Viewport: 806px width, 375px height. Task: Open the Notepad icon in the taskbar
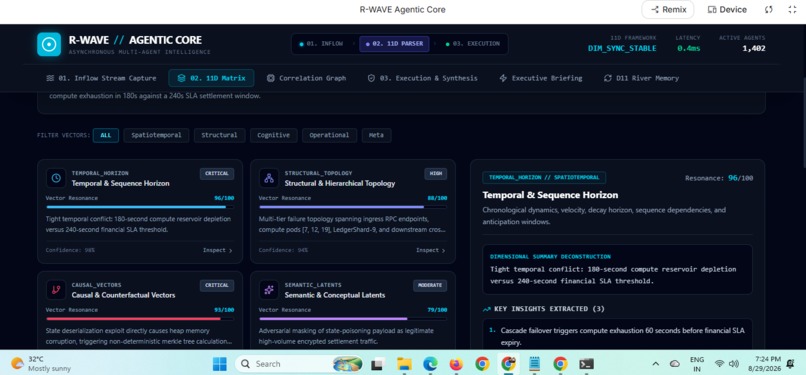[x=535, y=364]
